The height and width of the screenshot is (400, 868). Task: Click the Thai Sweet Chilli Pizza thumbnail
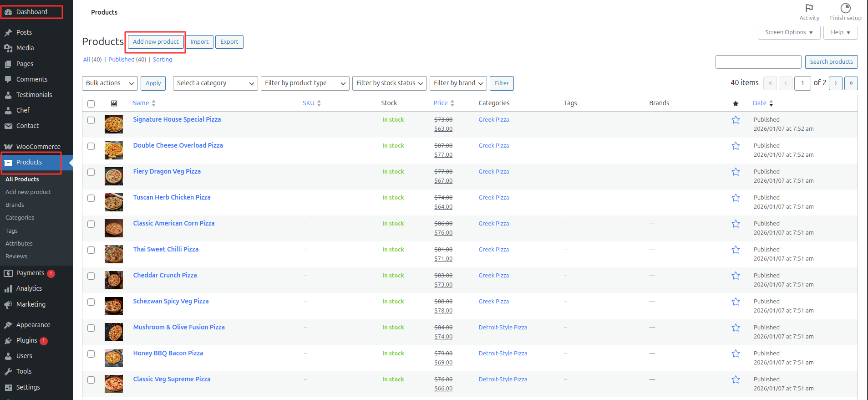114,254
